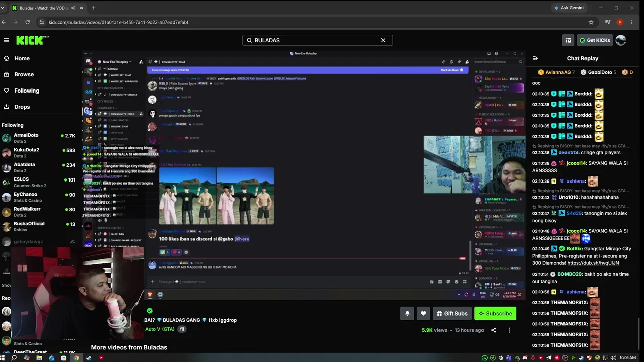The image size is (644, 362).
Task: Open WhatsApp in the system tray
Action: (x=485, y=358)
